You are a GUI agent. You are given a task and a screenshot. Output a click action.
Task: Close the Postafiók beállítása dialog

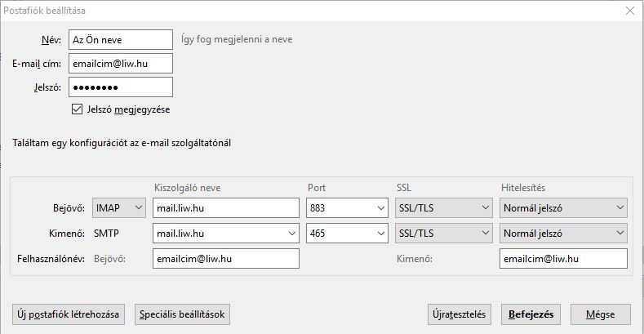coord(629,11)
